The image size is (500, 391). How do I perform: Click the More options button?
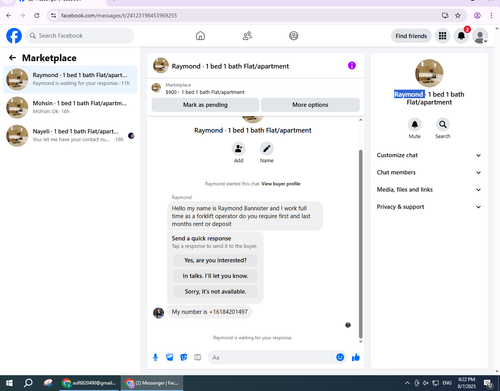(x=310, y=105)
